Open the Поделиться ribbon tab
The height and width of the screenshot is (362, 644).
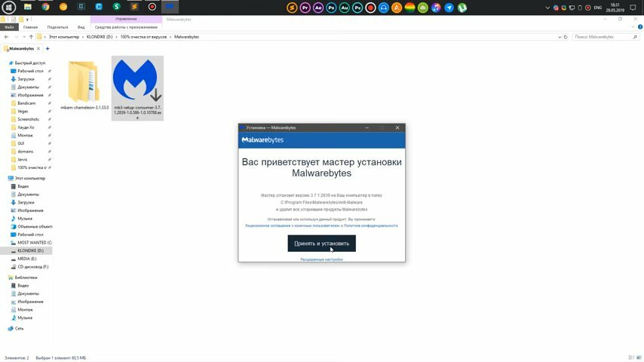tap(57, 27)
